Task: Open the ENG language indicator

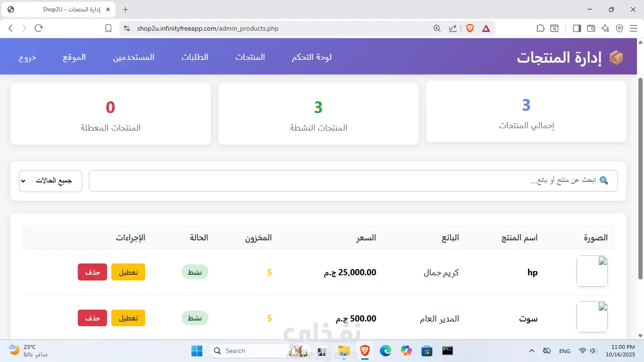Action: pyautogui.click(x=564, y=351)
